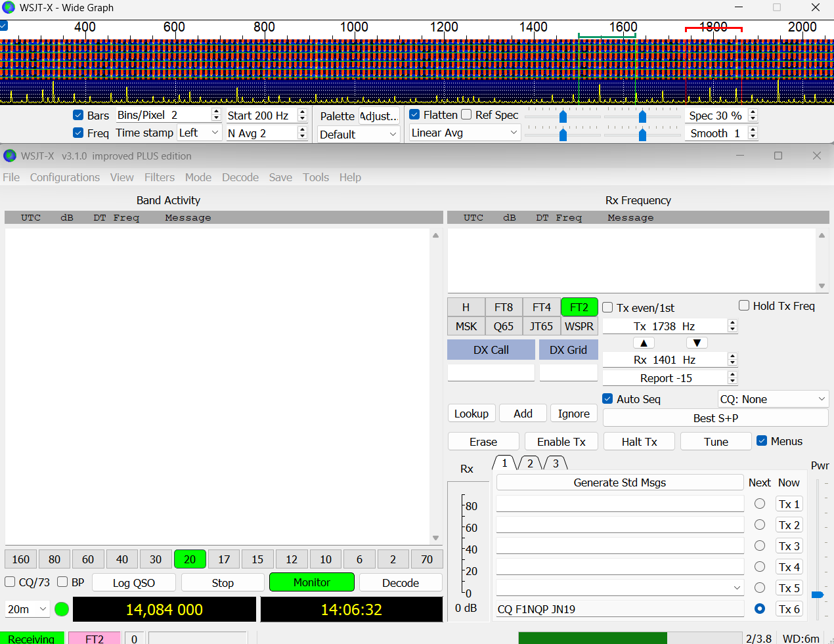Click the down arrow to set Rx frequency to Tx

click(x=697, y=343)
